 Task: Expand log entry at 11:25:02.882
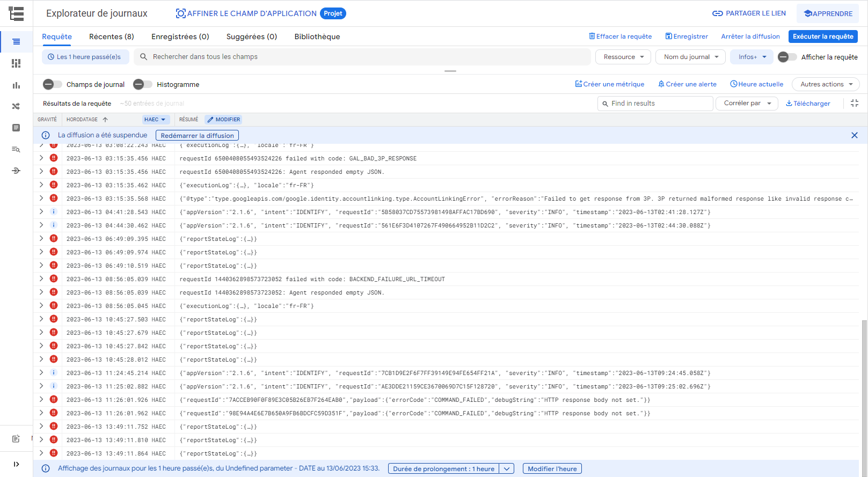coord(41,386)
